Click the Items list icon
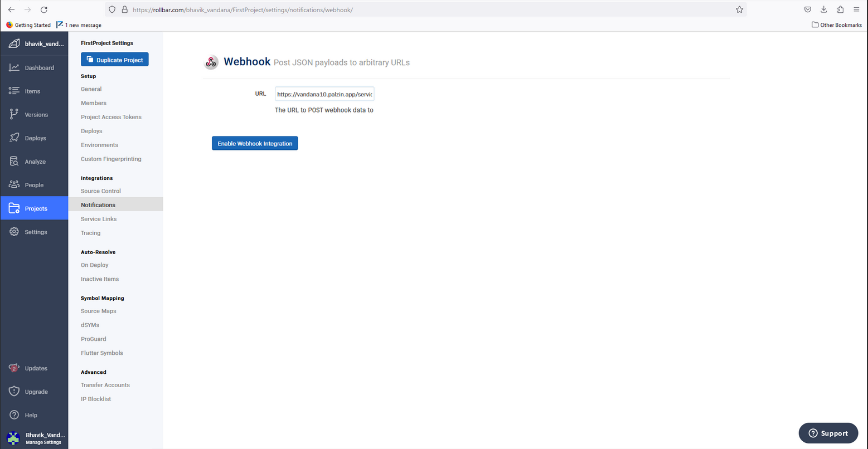 (14, 91)
